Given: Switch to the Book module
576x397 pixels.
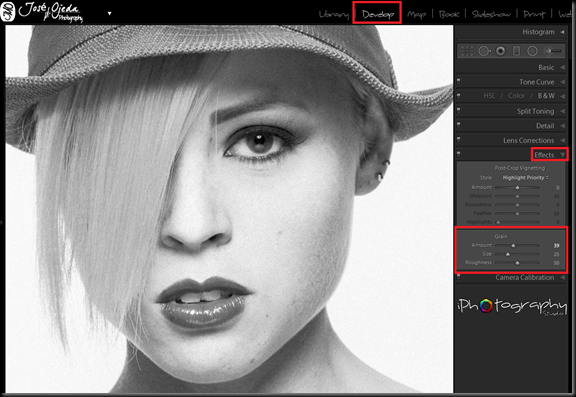Looking at the screenshot, I should (x=449, y=14).
